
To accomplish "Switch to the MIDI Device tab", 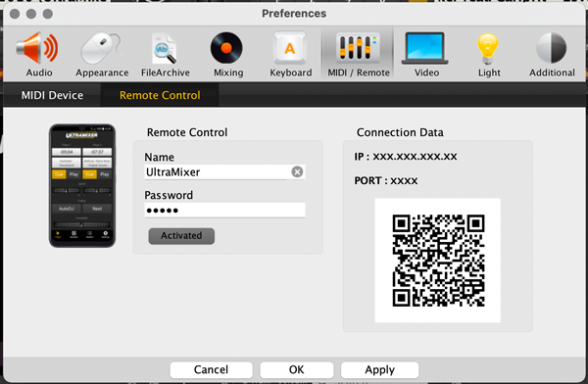I will coord(52,95).
